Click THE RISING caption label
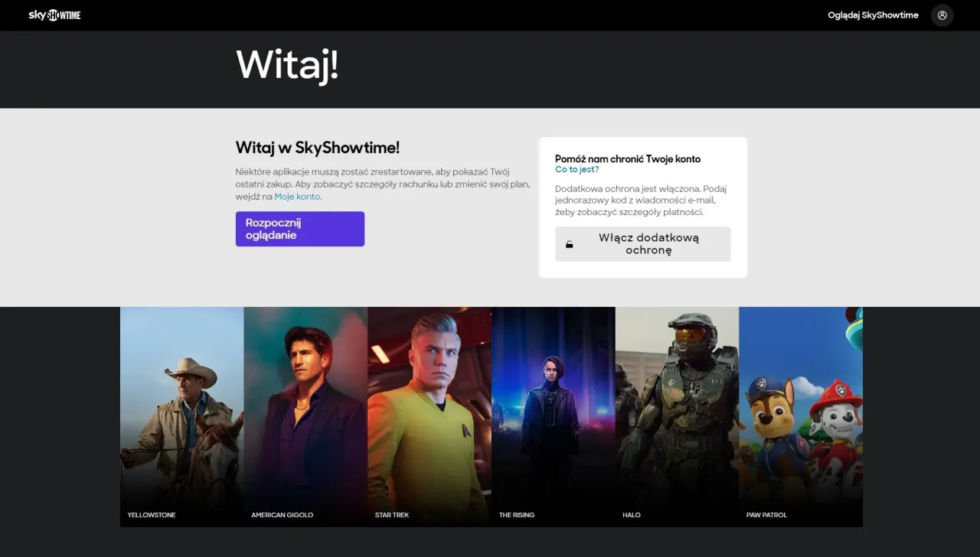 (517, 515)
